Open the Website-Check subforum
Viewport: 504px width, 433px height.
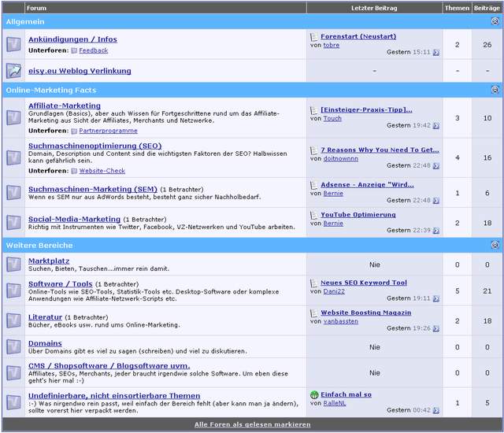click(x=102, y=171)
